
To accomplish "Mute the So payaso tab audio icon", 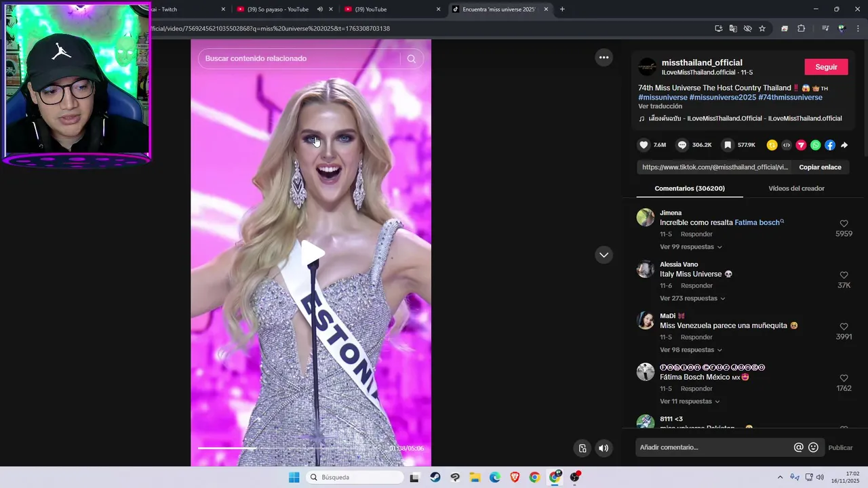I will tap(319, 9).
